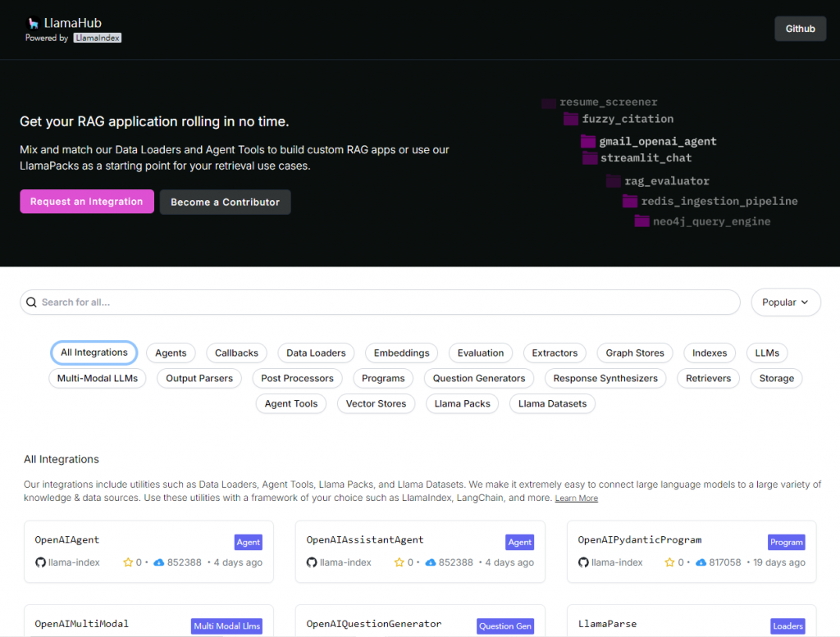This screenshot has width=840, height=637.
Task: Focus the Search for all input
Action: 381,303
